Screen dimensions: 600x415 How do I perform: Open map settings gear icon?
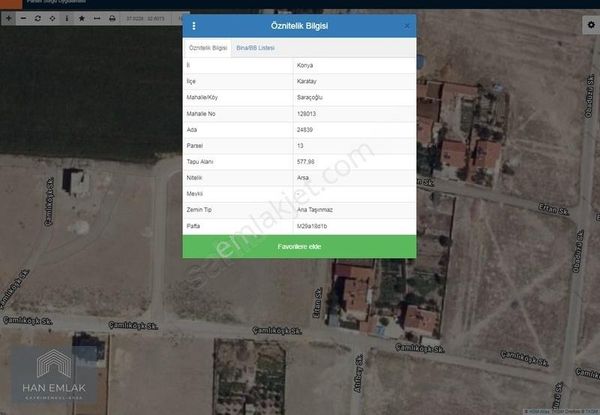[591, 25]
